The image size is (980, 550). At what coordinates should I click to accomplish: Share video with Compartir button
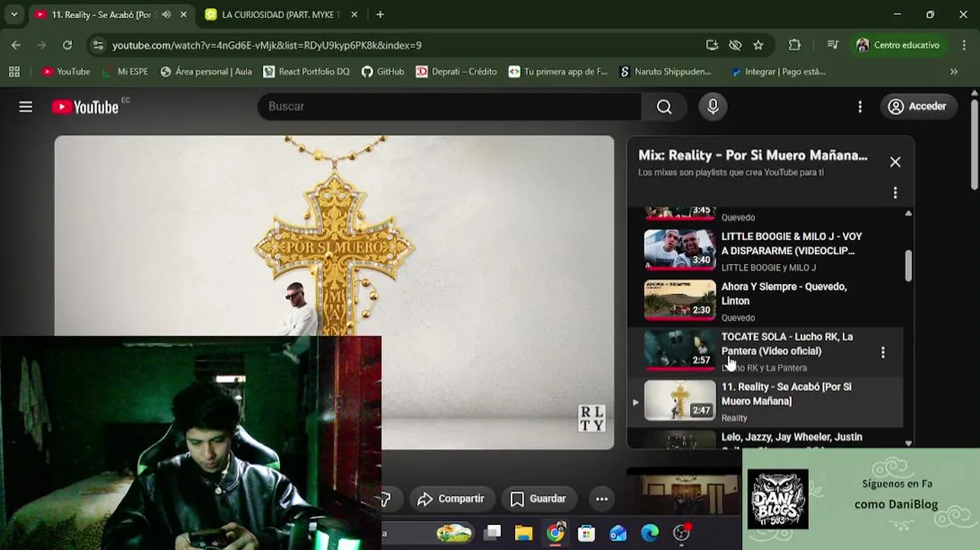pyautogui.click(x=451, y=499)
